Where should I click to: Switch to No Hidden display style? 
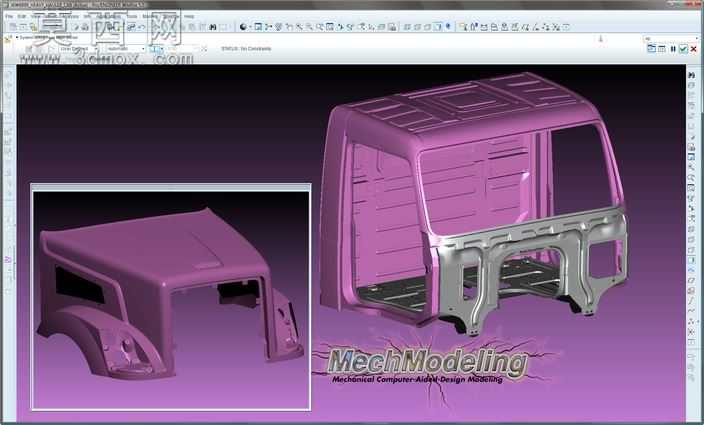(427, 27)
